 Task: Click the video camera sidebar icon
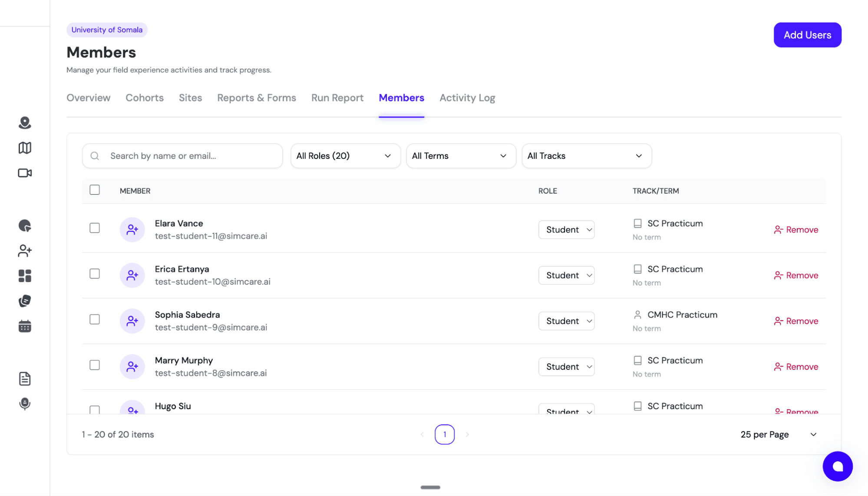pyautogui.click(x=25, y=172)
